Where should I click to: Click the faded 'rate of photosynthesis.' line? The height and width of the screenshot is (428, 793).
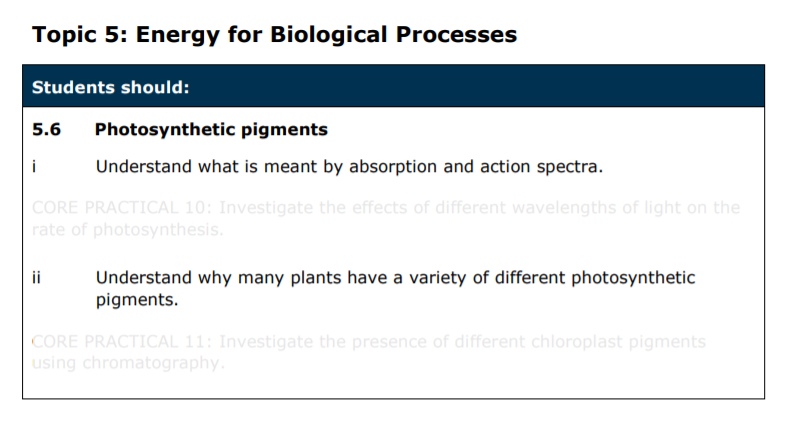pos(127,230)
